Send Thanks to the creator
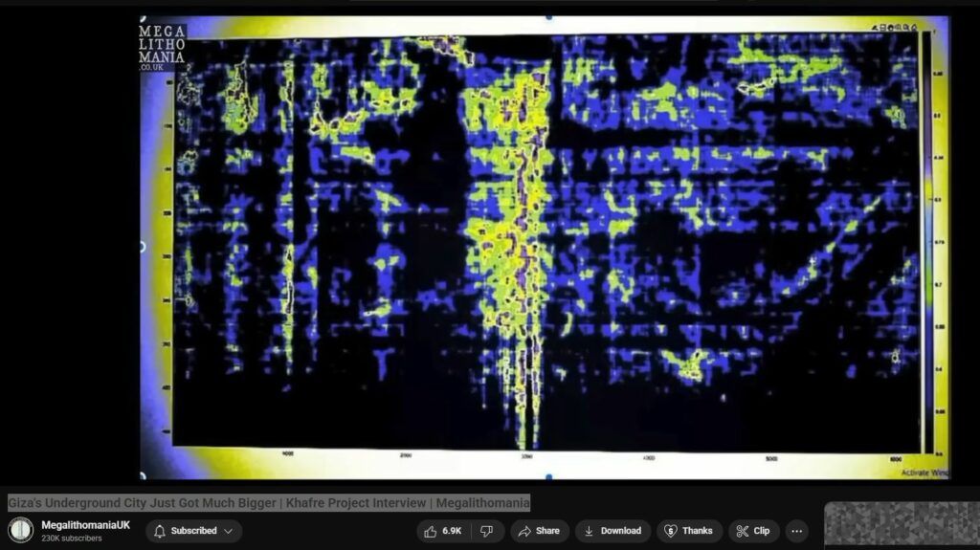Screen dimensions: 980x550 pos(689,531)
